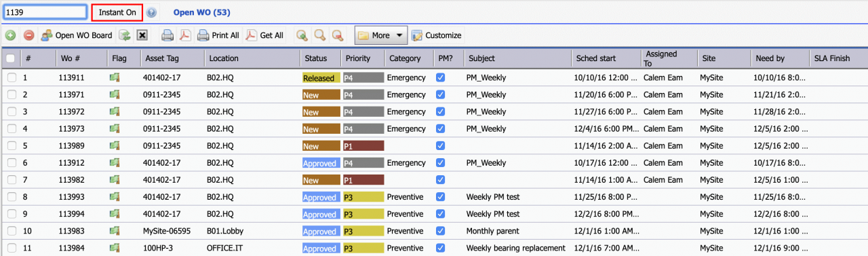Click the green add work order icon

[x=10, y=35]
